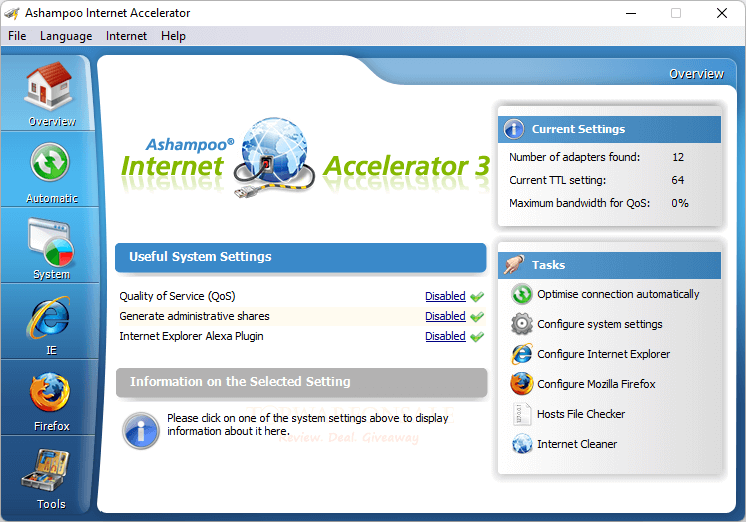This screenshot has width=746, height=522.
Task: Open the IE sidebar icon
Action: click(x=49, y=318)
